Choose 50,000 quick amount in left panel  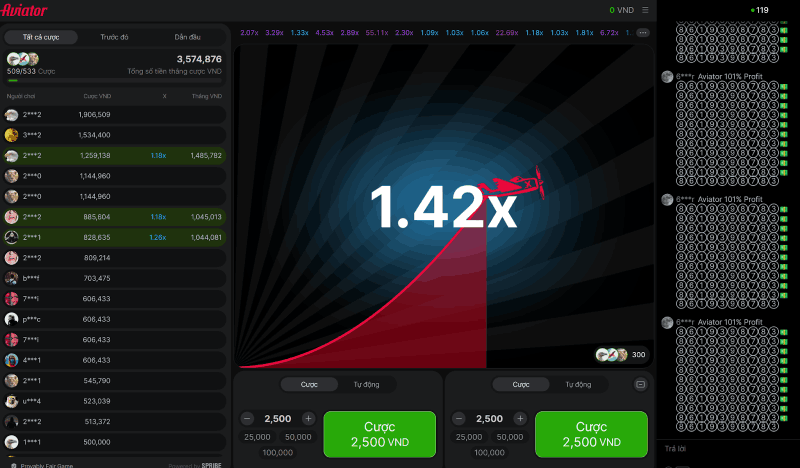point(298,437)
